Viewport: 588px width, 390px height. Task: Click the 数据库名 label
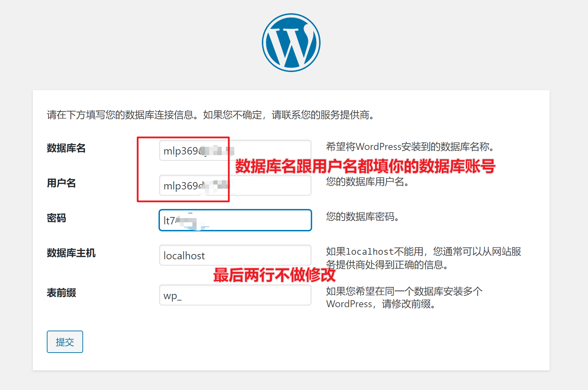coord(66,148)
